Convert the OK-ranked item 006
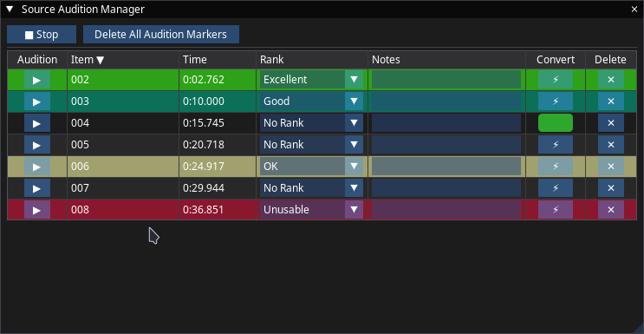The image size is (644, 334). [x=556, y=167]
